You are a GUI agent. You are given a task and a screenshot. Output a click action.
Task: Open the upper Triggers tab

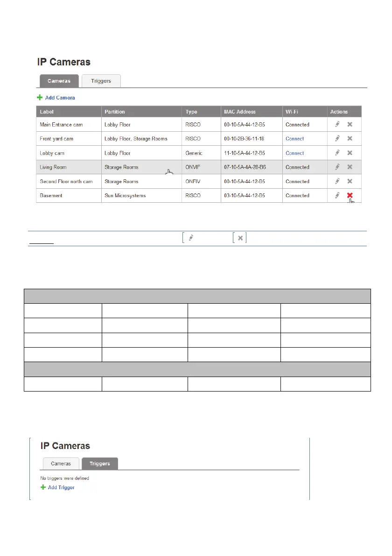101,81
